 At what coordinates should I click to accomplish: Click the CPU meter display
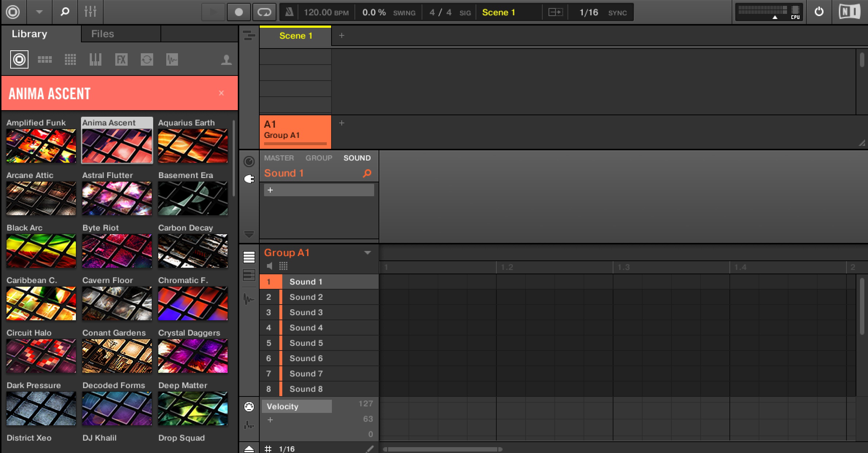(x=769, y=12)
